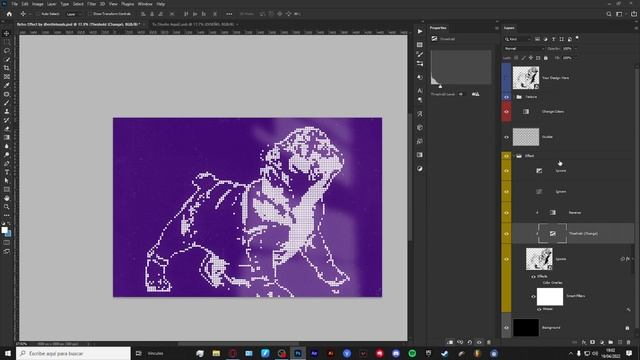640x360 pixels.
Task: Select the Move tool in the toolbar
Action: click(7, 33)
